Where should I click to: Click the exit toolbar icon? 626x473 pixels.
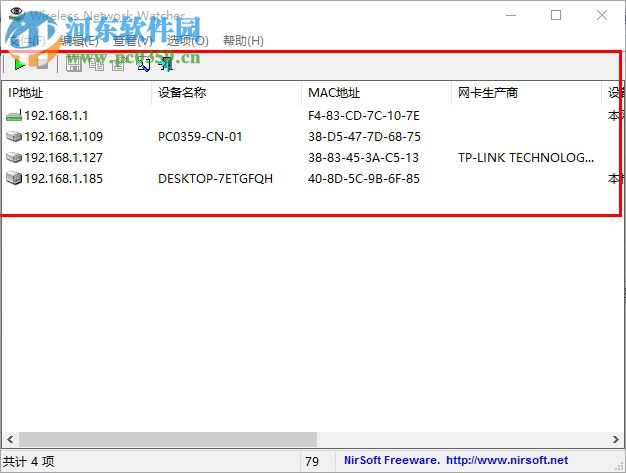point(166,64)
